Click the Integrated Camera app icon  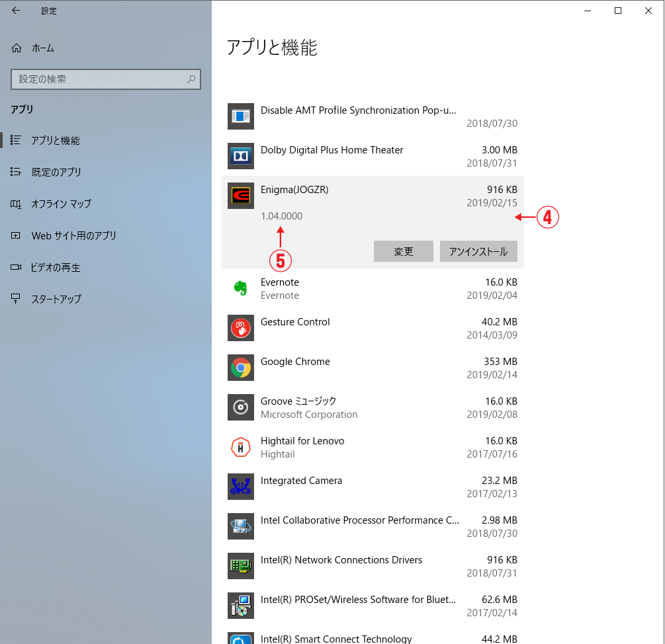[240, 487]
